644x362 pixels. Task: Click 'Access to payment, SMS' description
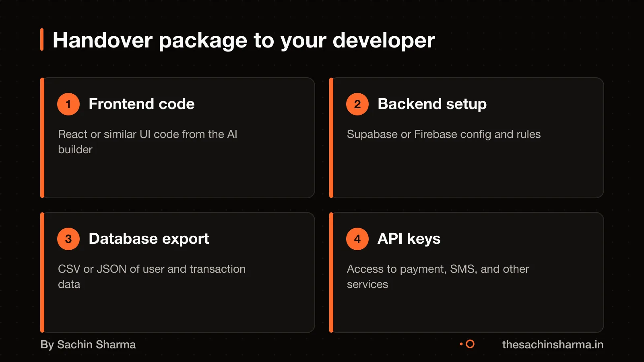click(438, 276)
